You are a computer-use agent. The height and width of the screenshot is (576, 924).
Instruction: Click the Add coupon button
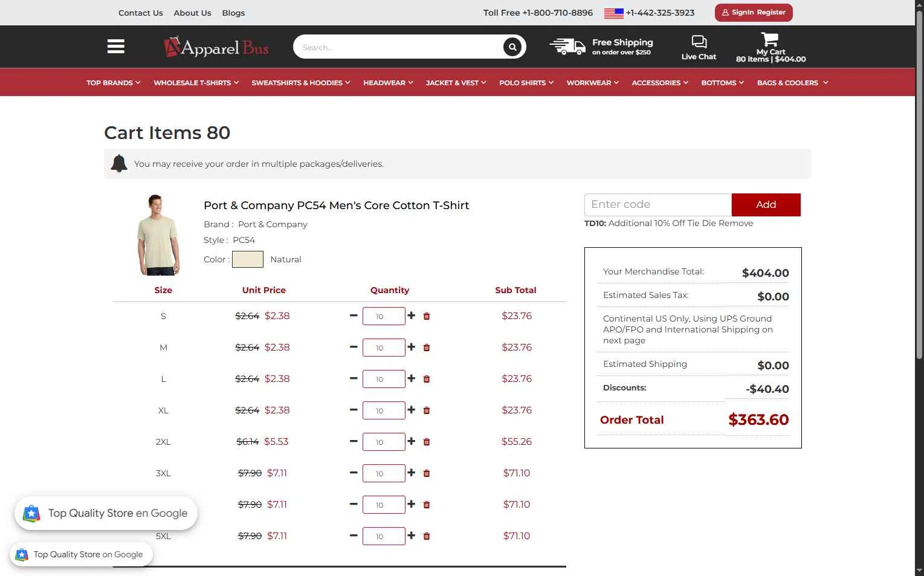(x=766, y=205)
